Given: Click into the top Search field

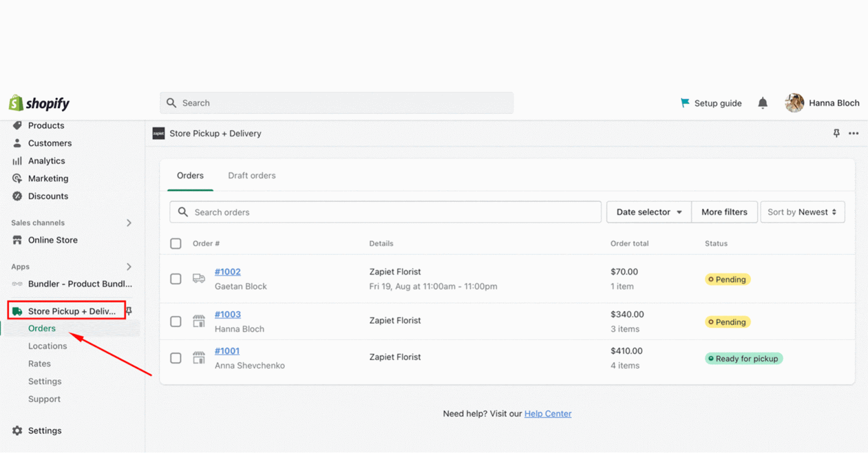Looking at the screenshot, I should (x=337, y=103).
